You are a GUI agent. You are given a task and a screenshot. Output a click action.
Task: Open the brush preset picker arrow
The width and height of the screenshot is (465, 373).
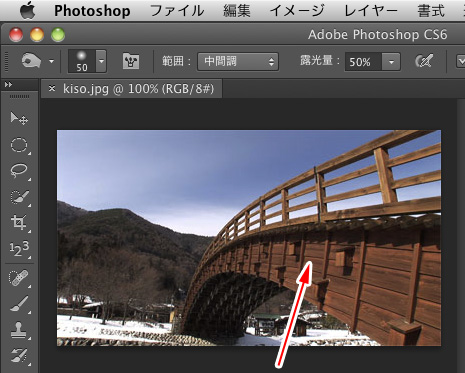(101, 61)
